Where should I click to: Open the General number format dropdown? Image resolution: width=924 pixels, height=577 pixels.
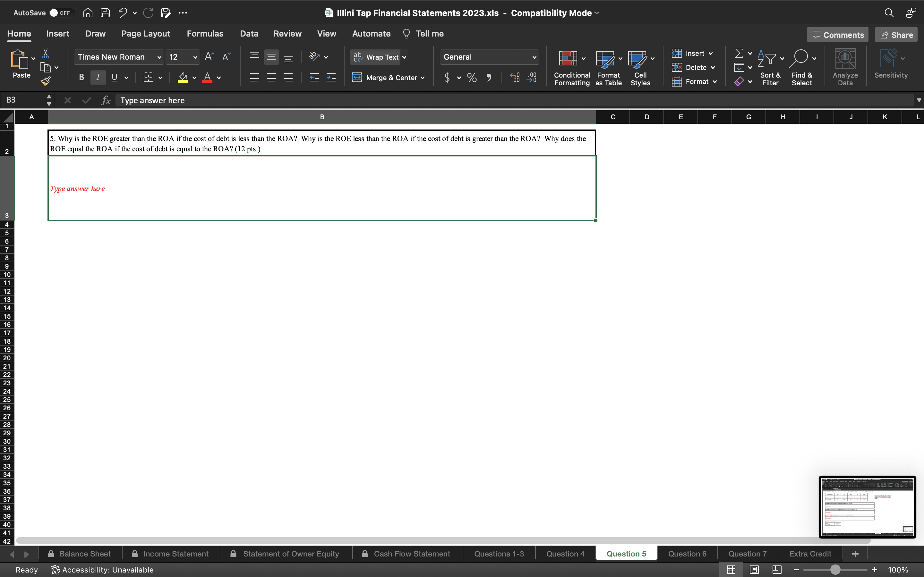click(534, 57)
